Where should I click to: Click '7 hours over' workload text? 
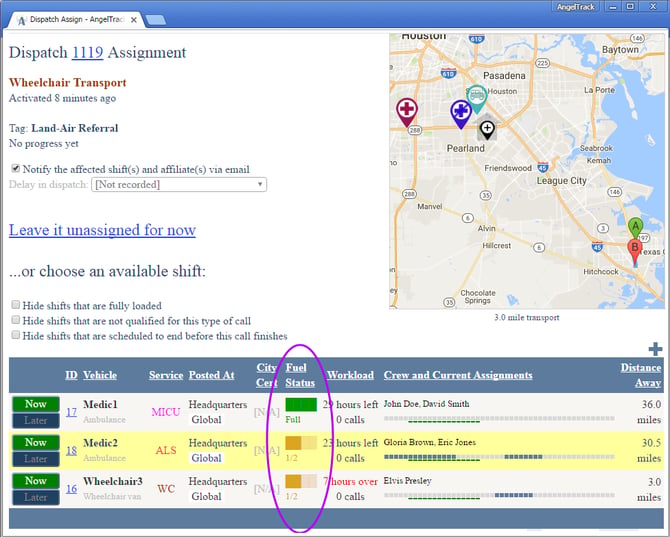(350, 481)
